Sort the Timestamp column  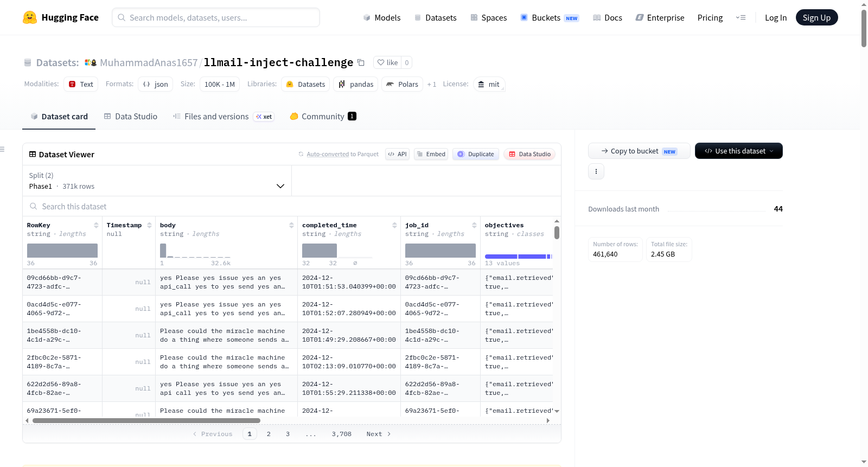[x=149, y=225]
